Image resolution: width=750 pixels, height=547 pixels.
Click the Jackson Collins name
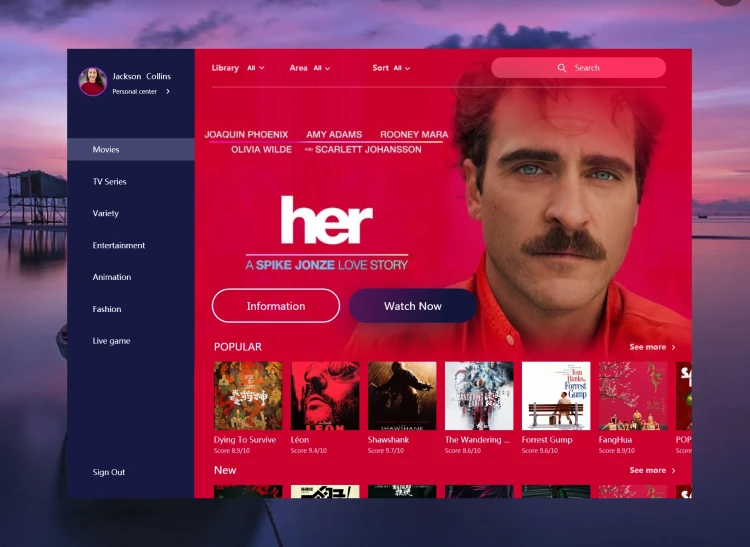142,76
